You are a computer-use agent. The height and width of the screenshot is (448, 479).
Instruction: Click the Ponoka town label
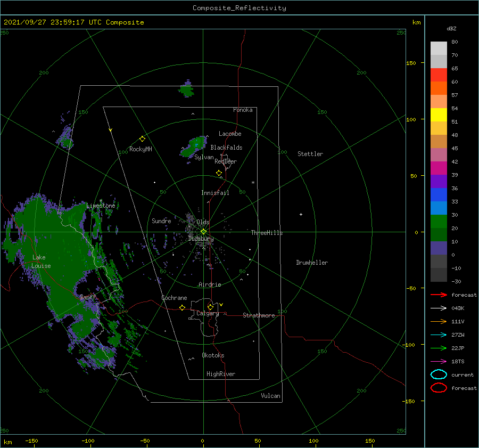(243, 110)
